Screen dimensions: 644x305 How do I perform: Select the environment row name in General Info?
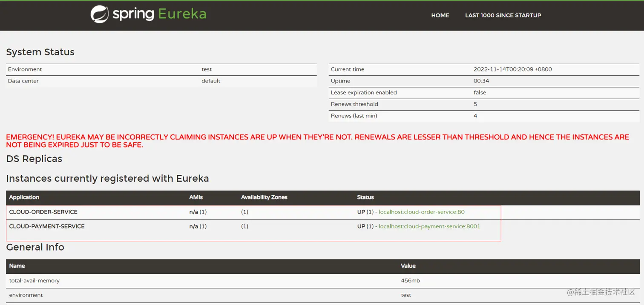tap(26, 295)
